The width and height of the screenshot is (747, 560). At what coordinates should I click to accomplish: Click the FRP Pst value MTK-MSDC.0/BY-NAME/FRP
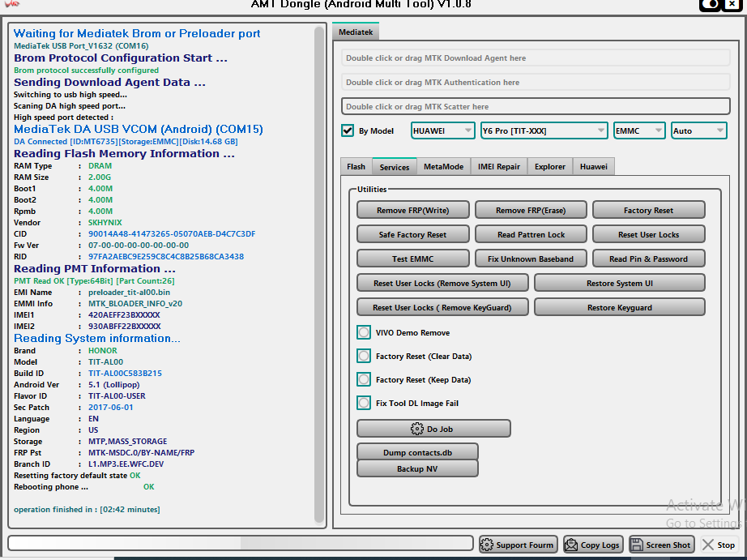142,453
